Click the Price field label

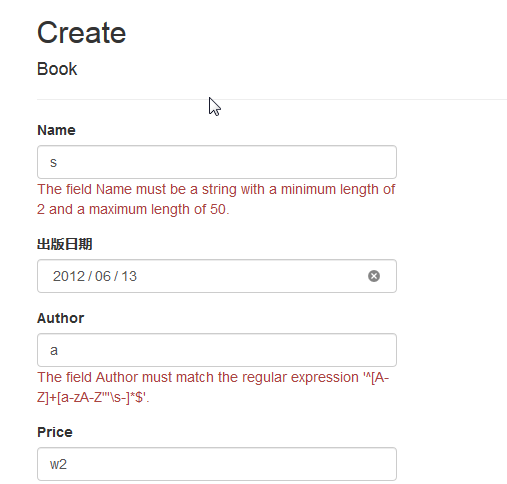pyautogui.click(x=55, y=432)
